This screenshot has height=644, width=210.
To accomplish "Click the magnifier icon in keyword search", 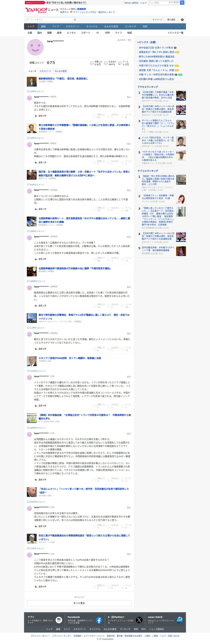I will (x=75, y=20).
